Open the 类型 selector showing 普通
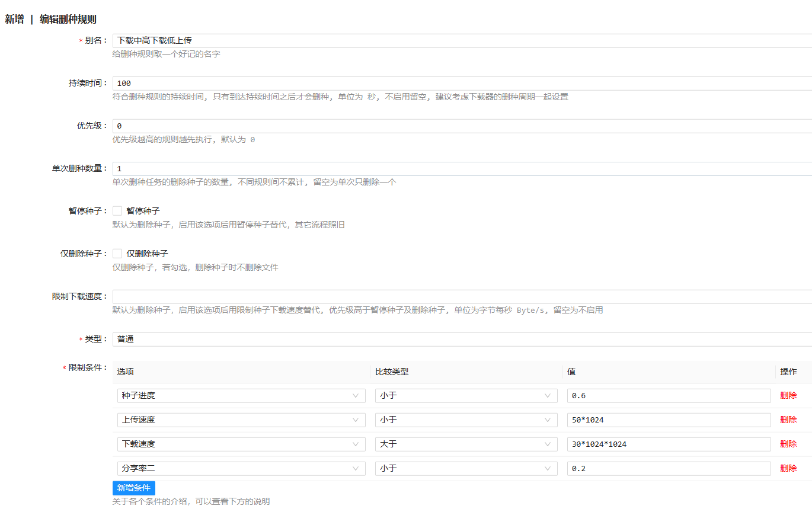Image resolution: width=812 pixels, height=512 pixels. pos(462,340)
